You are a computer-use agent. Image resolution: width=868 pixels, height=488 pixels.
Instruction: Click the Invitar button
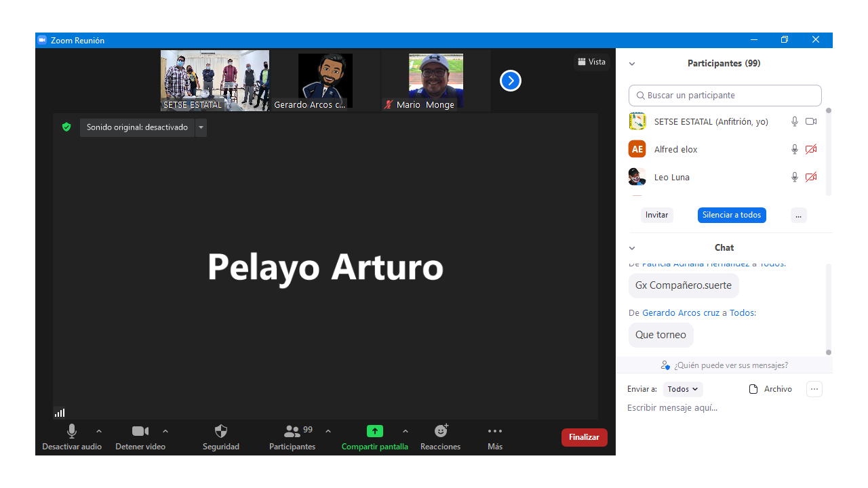(657, 215)
